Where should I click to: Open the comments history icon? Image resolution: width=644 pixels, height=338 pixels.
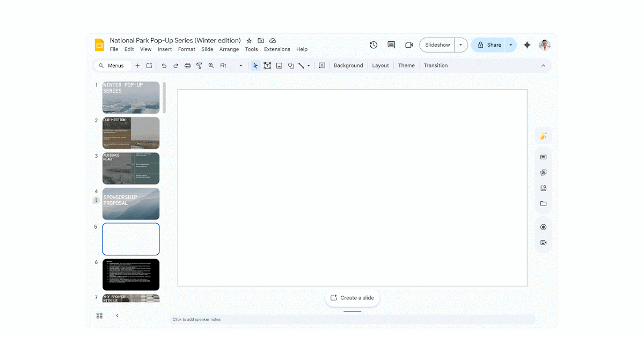click(391, 45)
